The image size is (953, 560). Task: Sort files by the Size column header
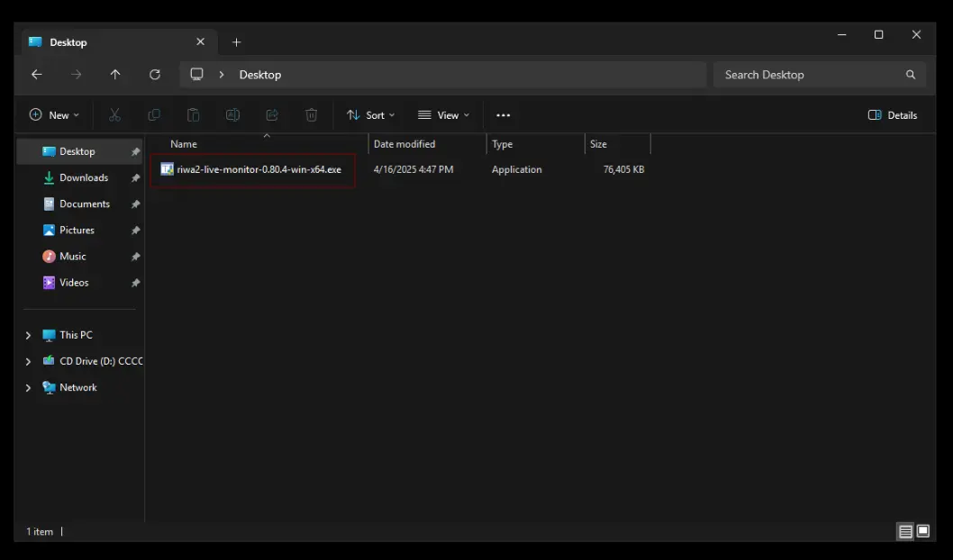(598, 143)
